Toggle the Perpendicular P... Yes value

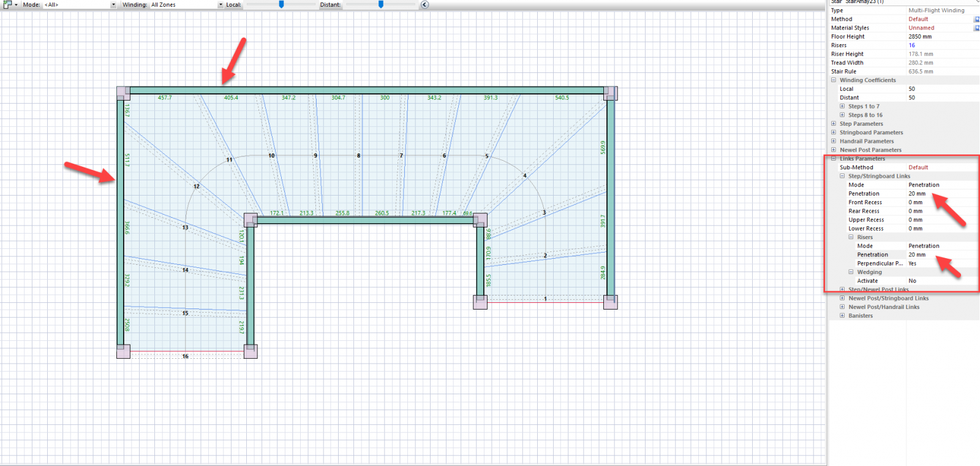pos(913,263)
